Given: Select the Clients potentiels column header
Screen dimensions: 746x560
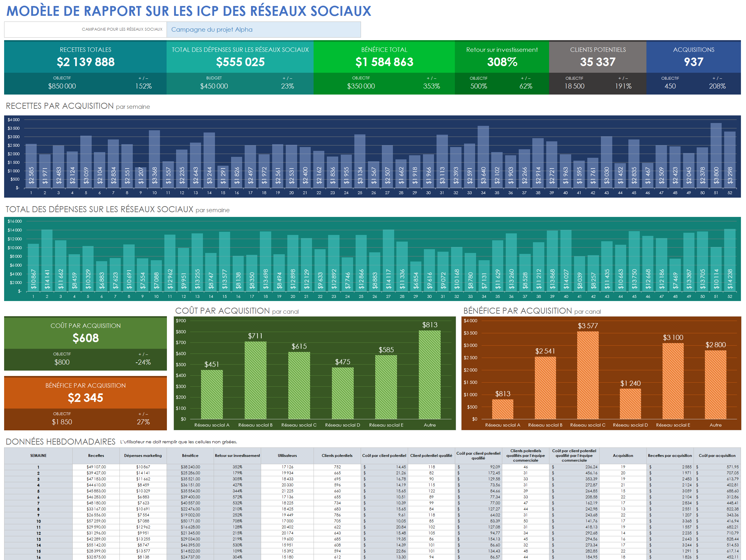Looking at the screenshot, I should click(x=337, y=456).
